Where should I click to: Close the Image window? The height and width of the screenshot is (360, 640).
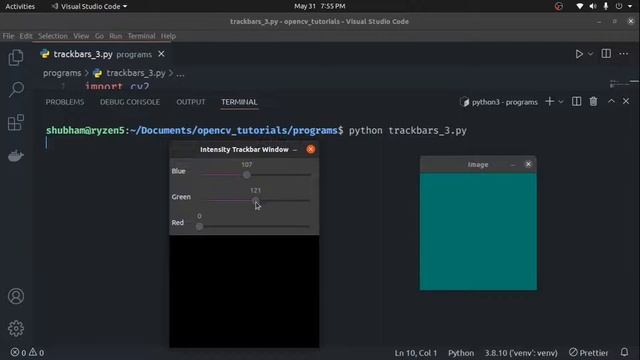528,164
